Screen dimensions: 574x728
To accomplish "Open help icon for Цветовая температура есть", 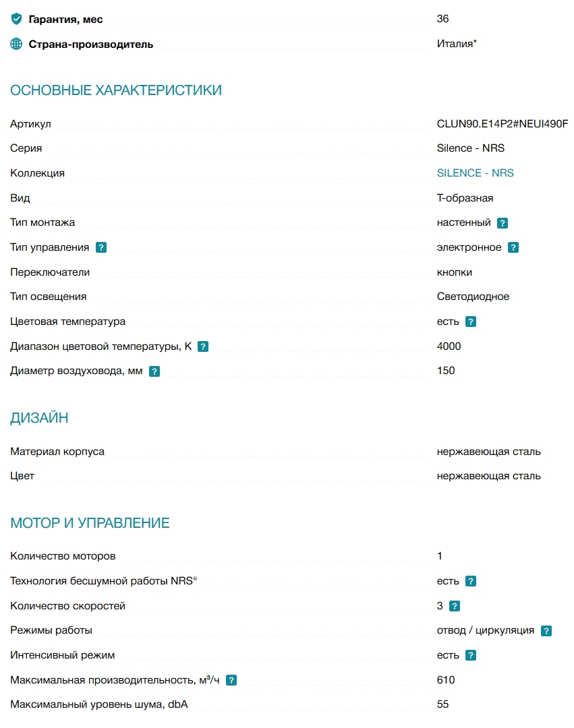I will (471, 322).
